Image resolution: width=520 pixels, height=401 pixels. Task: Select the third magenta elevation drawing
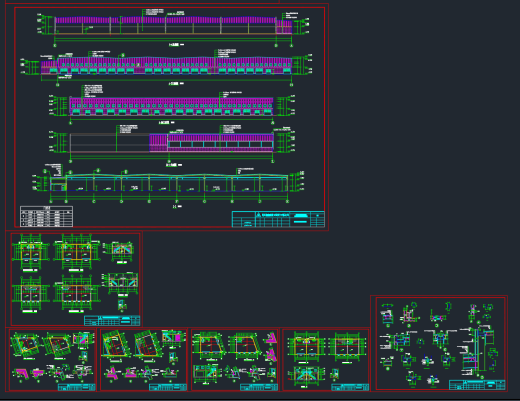[x=172, y=106]
